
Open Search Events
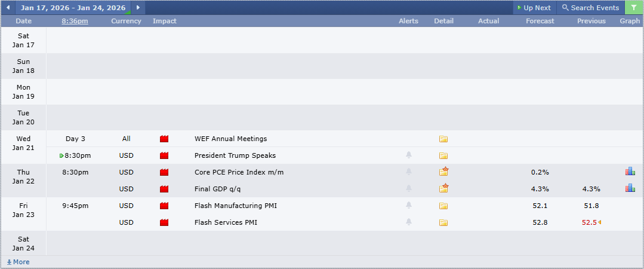(x=590, y=8)
